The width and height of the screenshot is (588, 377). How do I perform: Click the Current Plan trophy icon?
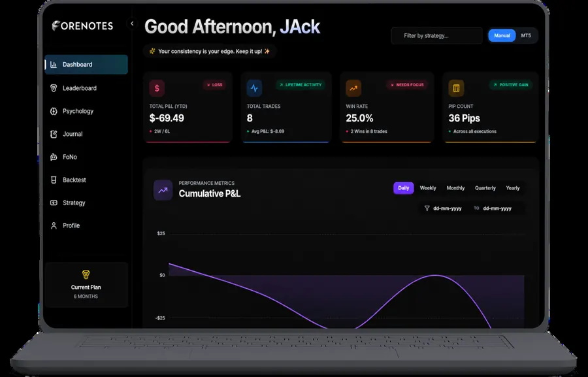[x=86, y=274]
